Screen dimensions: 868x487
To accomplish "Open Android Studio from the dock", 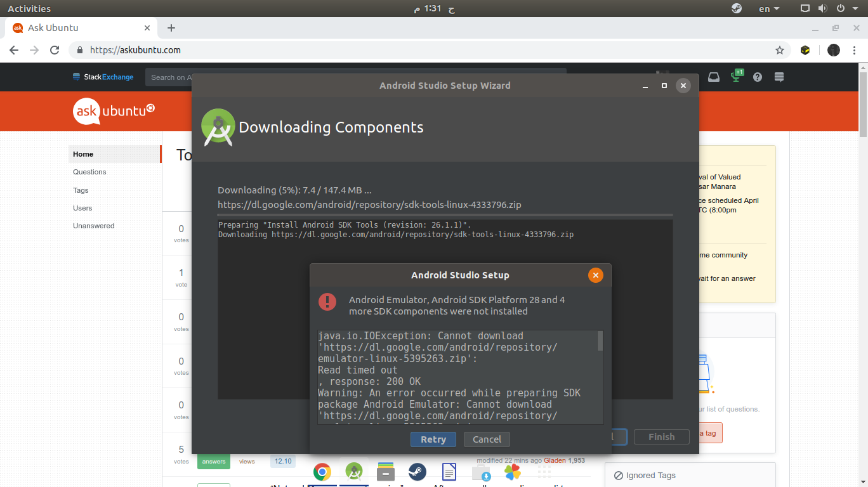I will [353, 472].
